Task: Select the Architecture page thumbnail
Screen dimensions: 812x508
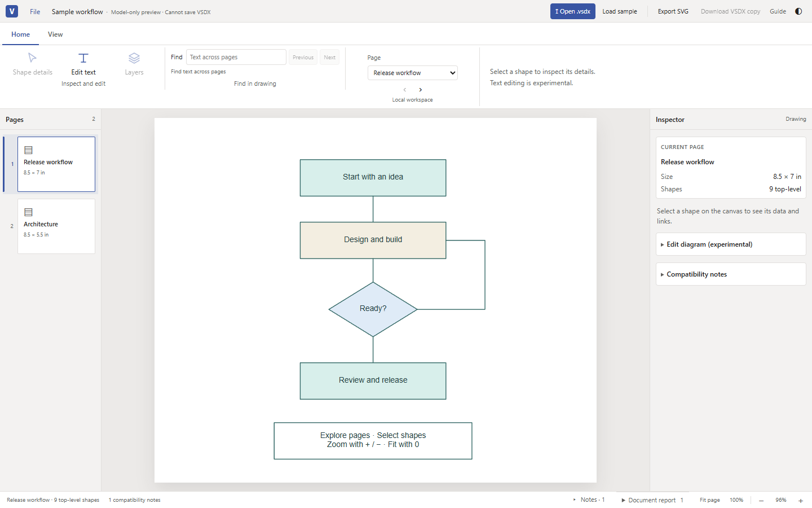Action: coord(56,226)
